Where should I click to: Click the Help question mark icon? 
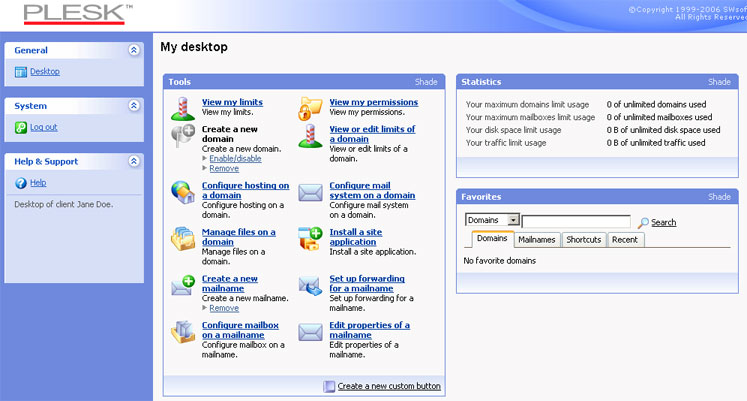[20, 183]
